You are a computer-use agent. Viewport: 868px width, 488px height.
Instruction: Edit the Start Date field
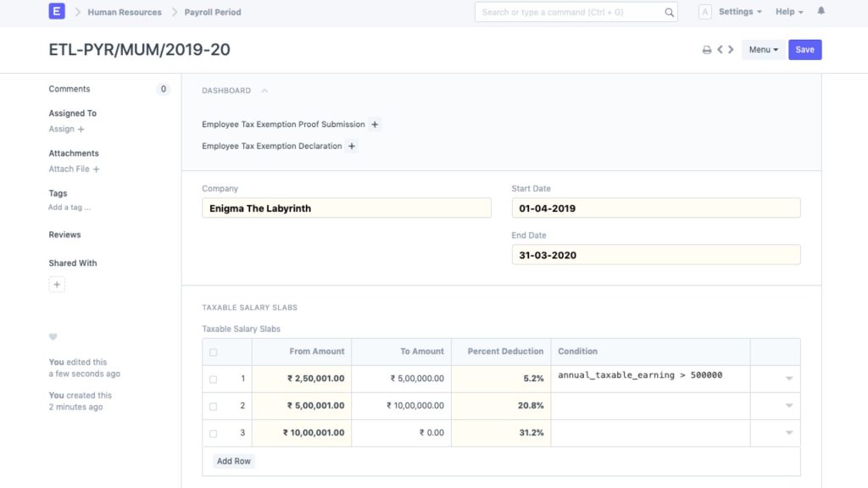tap(656, 208)
